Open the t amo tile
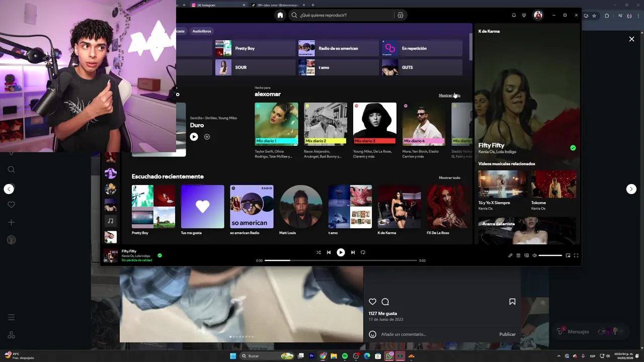 339,67
